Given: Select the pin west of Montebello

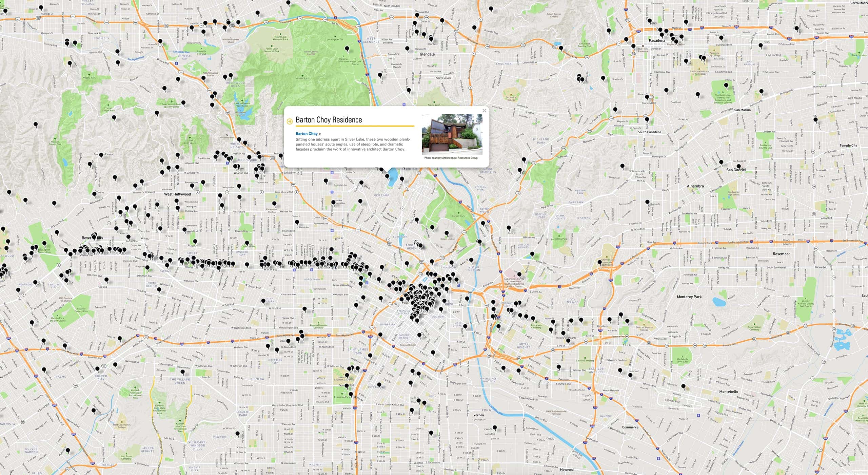Looking at the screenshot, I should pos(683,386).
